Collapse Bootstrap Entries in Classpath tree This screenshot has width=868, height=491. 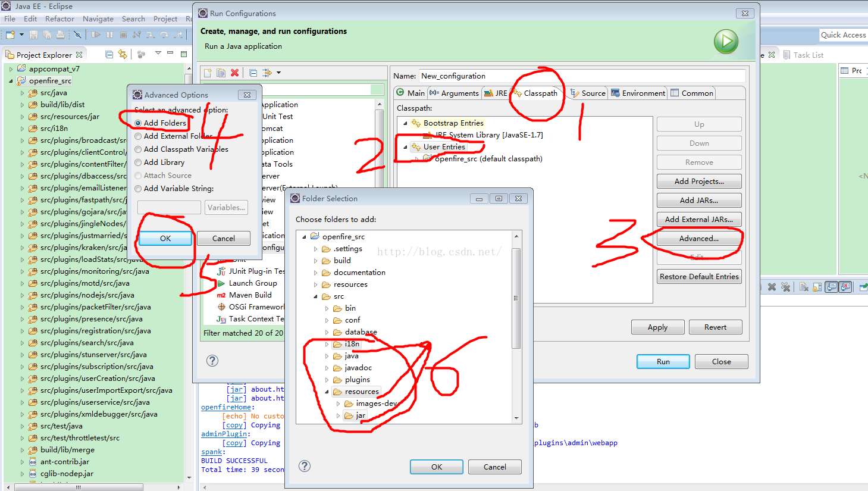pyautogui.click(x=405, y=123)
